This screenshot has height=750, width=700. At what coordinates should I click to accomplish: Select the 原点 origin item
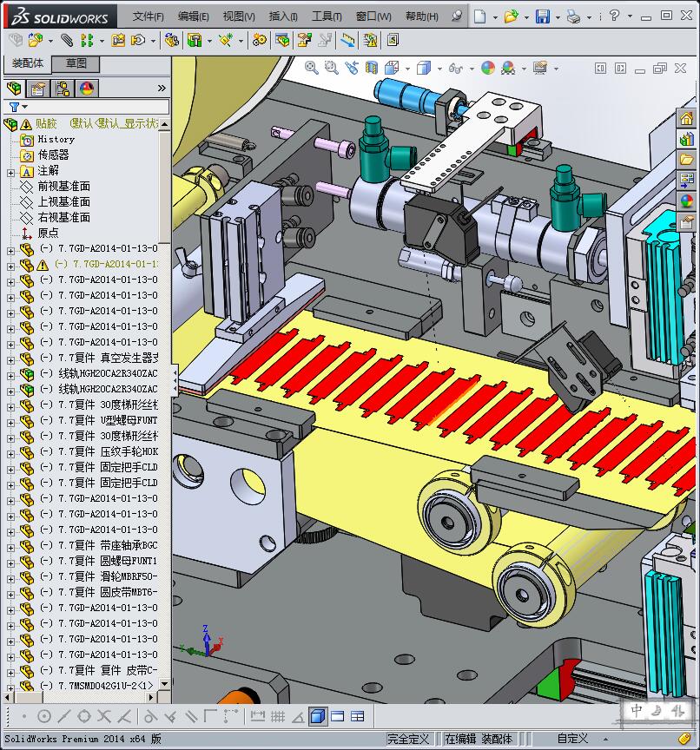(x=48, y=233)
